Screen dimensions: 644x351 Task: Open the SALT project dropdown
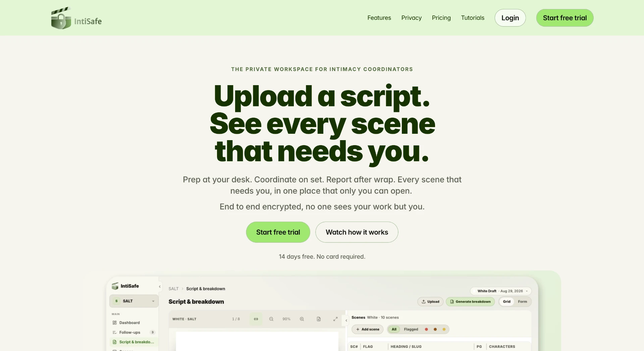tap(134, 301)
